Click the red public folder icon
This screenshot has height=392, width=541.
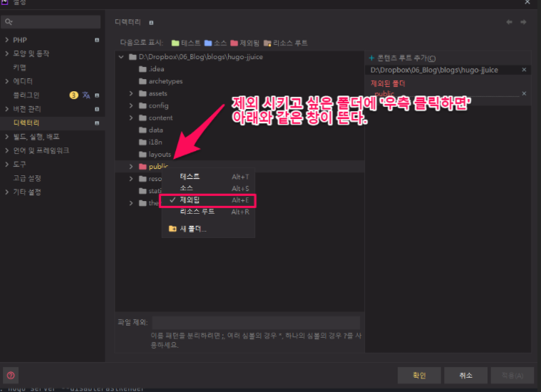143,167
